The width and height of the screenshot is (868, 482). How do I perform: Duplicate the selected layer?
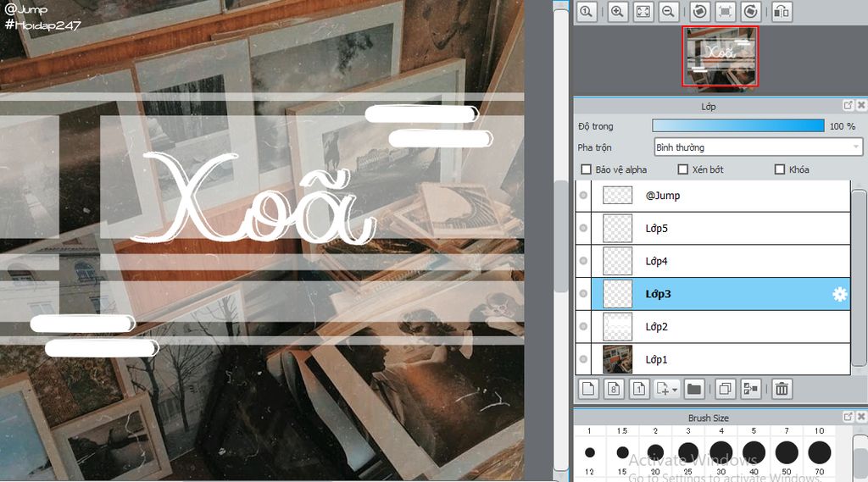click(726, 389)
